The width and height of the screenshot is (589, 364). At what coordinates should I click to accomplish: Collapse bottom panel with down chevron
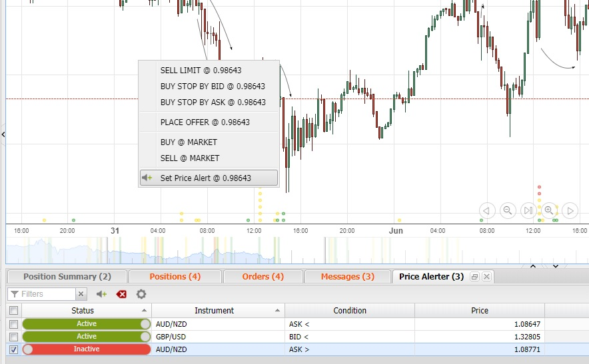coord(555,266)
